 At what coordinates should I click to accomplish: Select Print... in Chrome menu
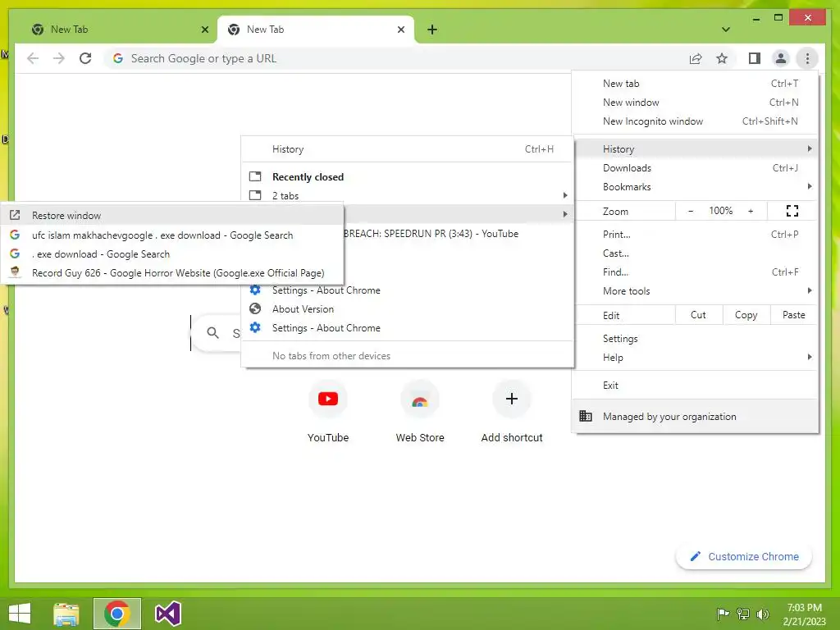(695, 234)
